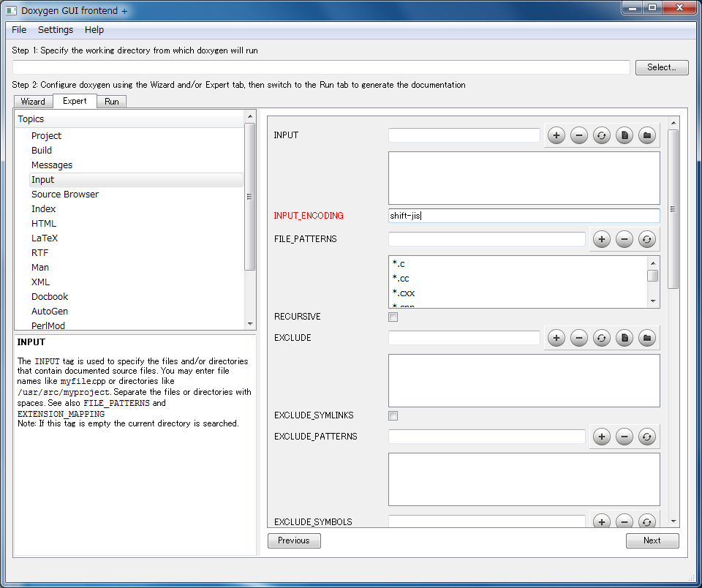Viewport: 702px width, 588px height.
Task: Enable the EXCLUDE_SYMLINKS checkbox
Action: [x=393, y=415]
